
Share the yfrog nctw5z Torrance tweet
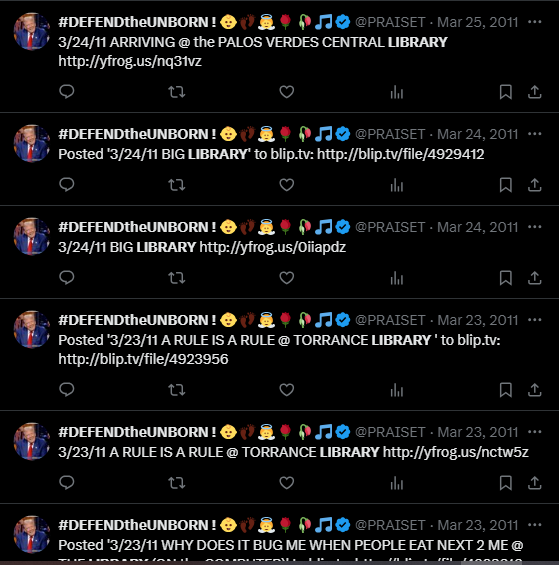534,483
